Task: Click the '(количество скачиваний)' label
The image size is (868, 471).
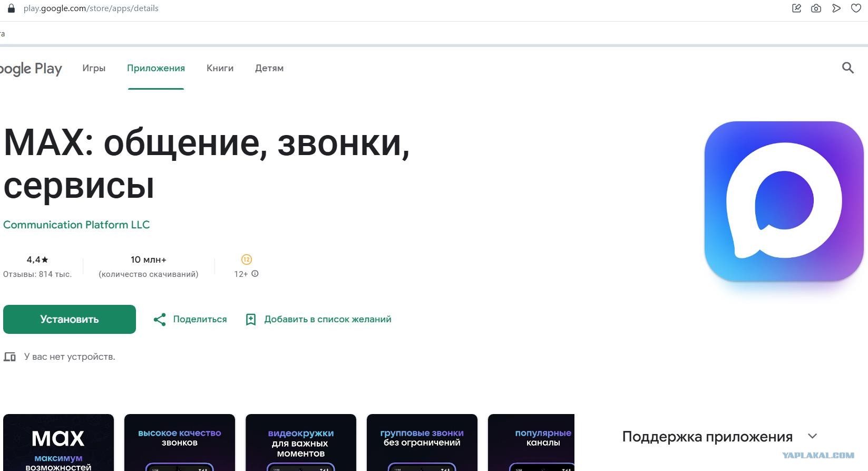Action: 149,274
